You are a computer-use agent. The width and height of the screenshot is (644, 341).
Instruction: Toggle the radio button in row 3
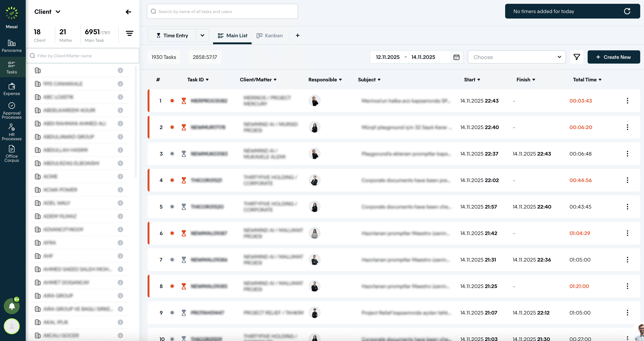pyautogui.click(x=172, y=154)
